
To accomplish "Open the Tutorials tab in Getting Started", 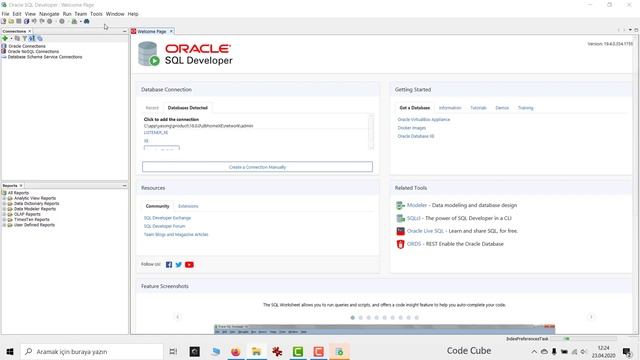I will pyautogui.click(x=478, y=108).
